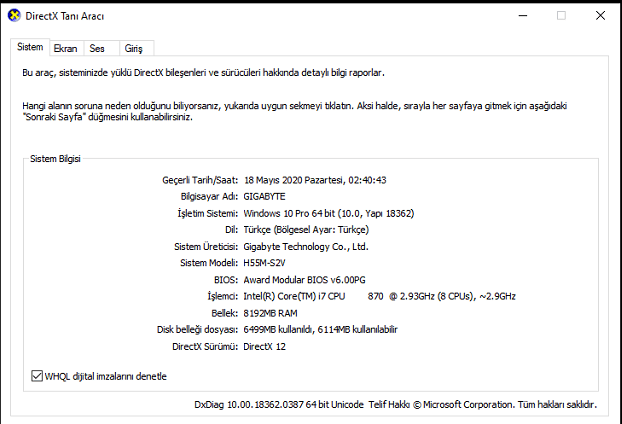Click the Dil label
The width and height of the screenshot is (622, 424).
click(x=231, y=230)
